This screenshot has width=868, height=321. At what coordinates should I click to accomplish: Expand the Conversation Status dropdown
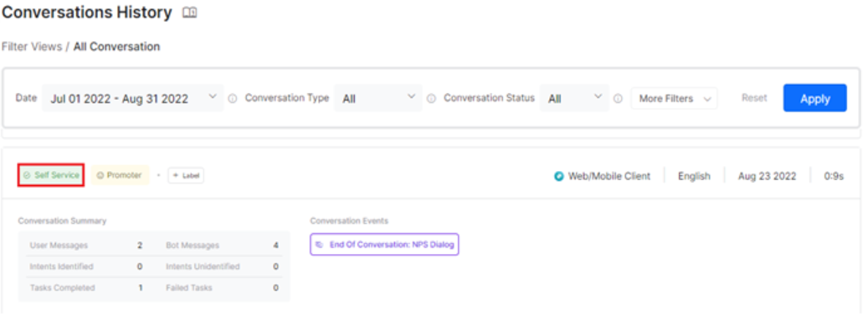click(574, 99)
